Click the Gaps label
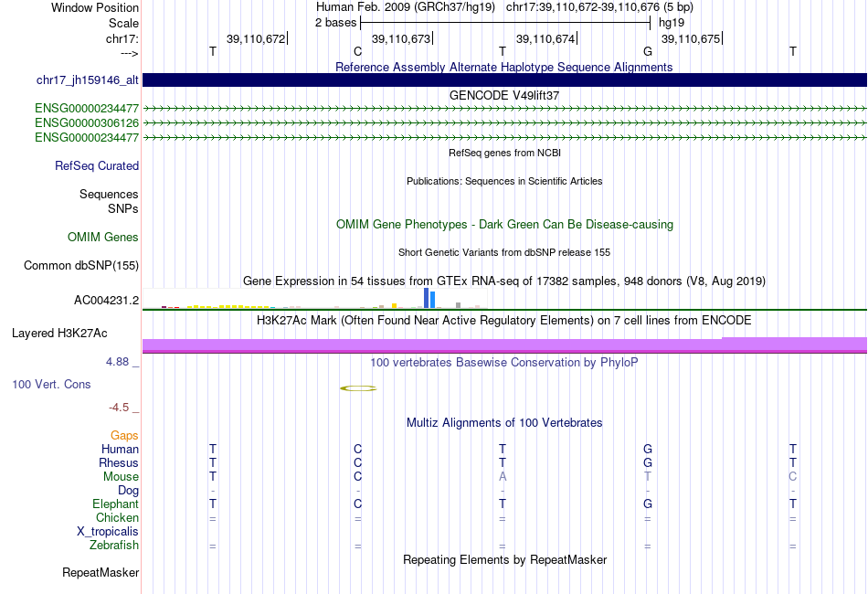The image size is (868, 594). 124,436
